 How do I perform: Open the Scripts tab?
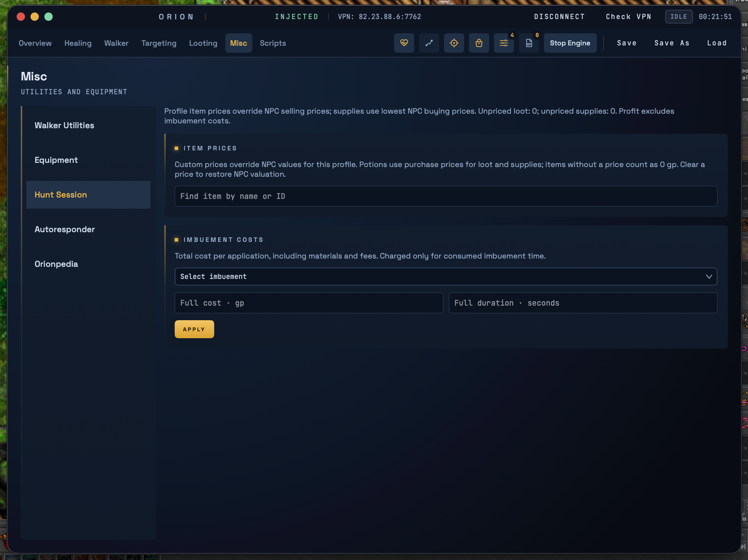[x=273, y=43]
